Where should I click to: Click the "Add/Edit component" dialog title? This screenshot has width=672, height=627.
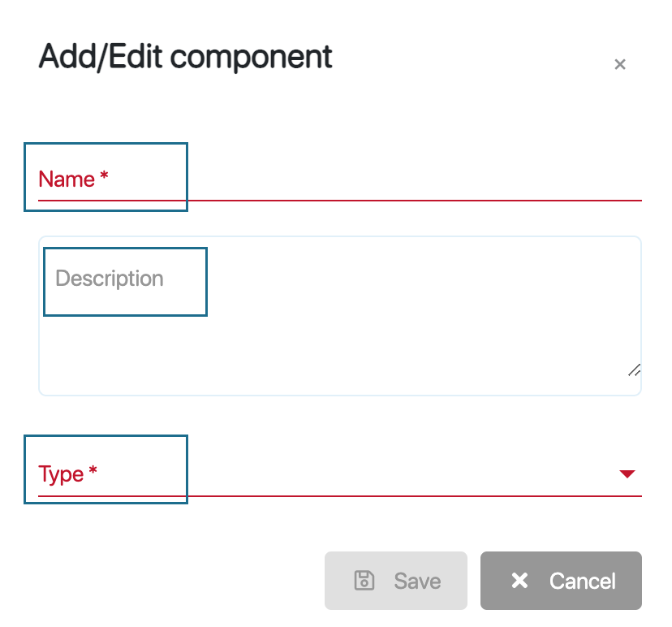pos(185,58)
